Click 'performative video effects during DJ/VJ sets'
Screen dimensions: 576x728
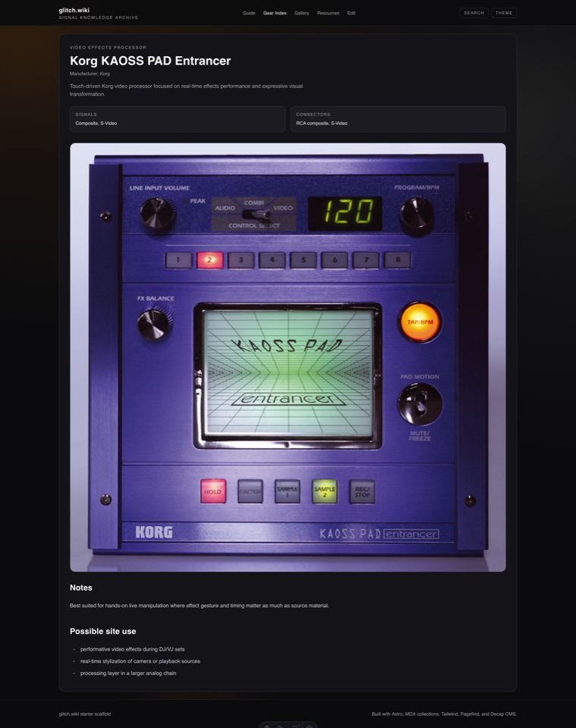pos(132,649)
